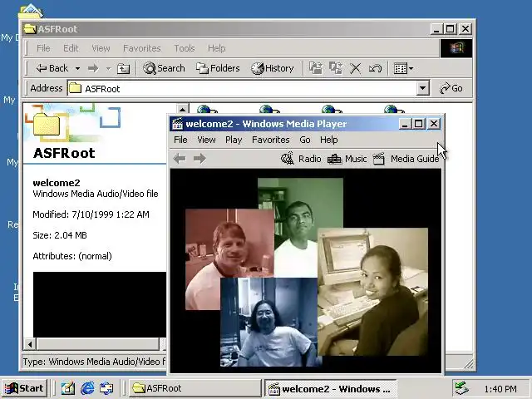532x399 pixels.
Task: Click the 1:40 PM taskbar clock
Action: (500, 389)
